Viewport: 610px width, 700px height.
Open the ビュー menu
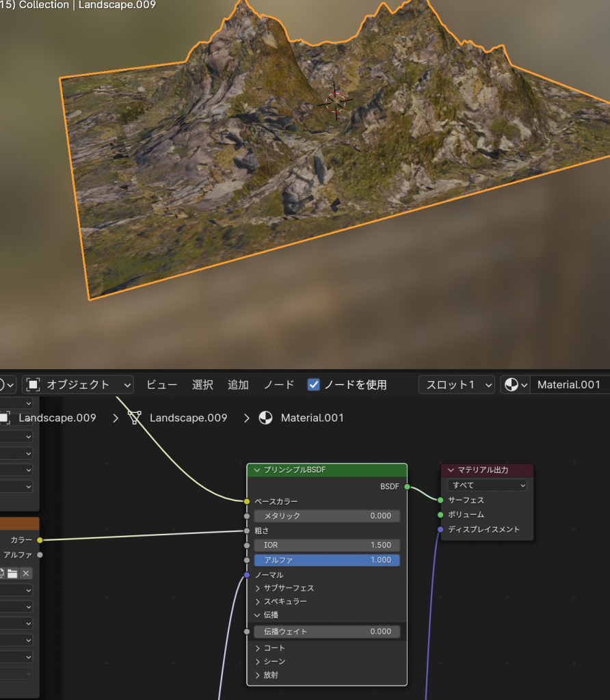(x=162, y=385)
